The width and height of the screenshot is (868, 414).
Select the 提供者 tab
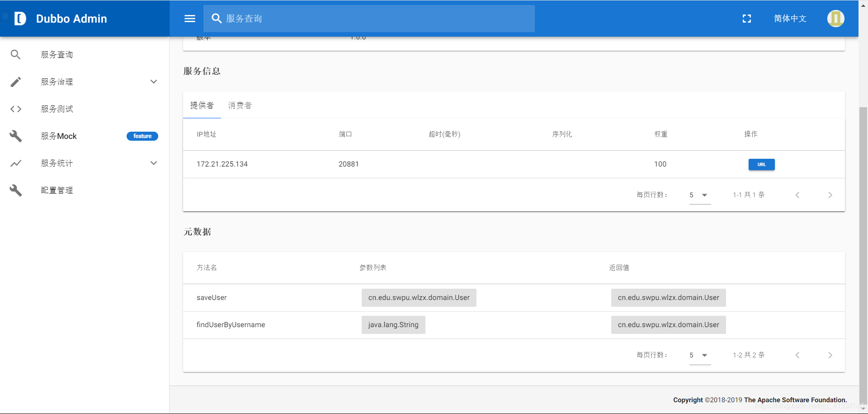click(202, 105)
